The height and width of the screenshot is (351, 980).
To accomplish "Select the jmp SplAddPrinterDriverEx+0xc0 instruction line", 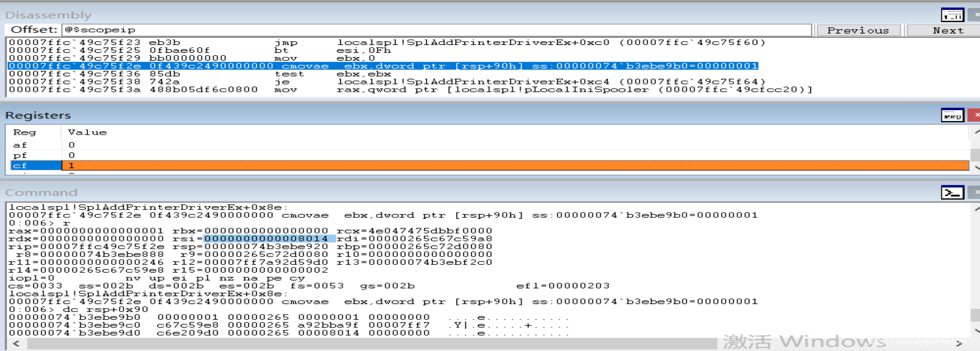I will (x=387, y=42).
